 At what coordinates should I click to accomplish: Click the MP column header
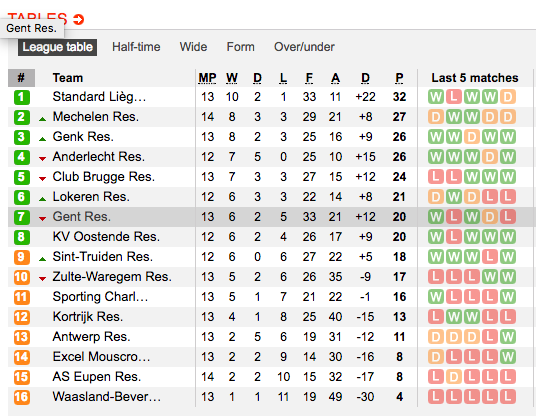207,78
